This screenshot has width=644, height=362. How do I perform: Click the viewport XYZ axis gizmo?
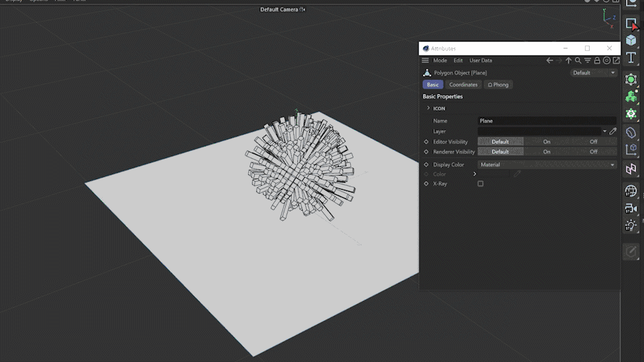608,19
